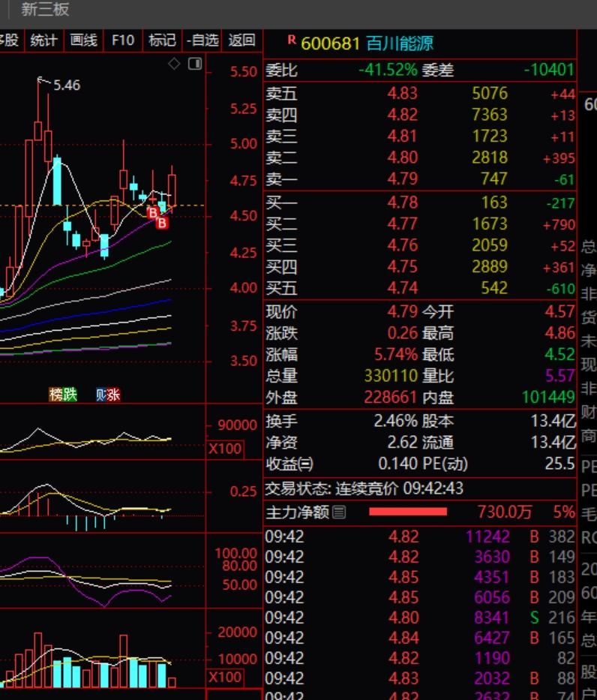597x700 pixels.
Task: Click the 榜跌 tag on chart
Action: pyautogui.click(x=63, y=395)
